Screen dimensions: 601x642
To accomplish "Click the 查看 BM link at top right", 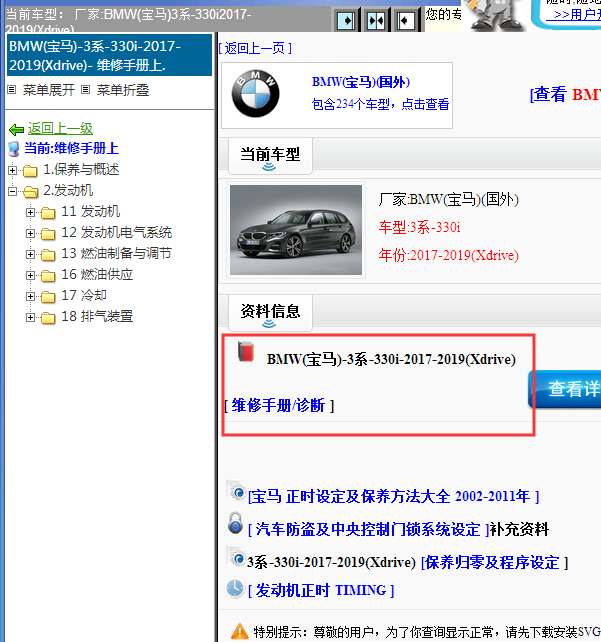I will point(565,95).
